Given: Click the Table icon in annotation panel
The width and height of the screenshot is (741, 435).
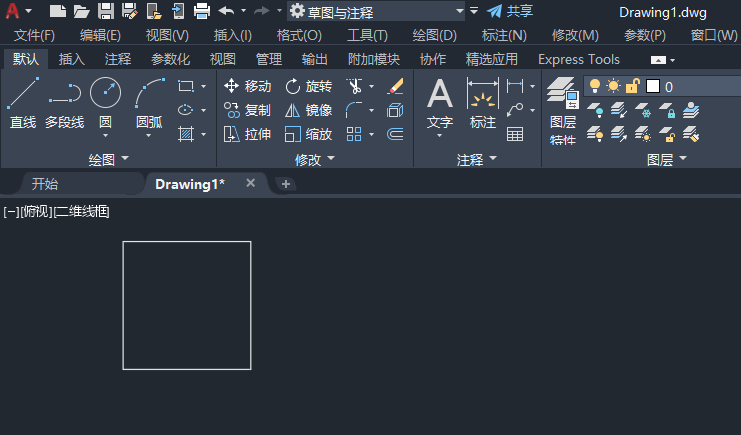Looking at the screenshot, I should tap(515, 134).
